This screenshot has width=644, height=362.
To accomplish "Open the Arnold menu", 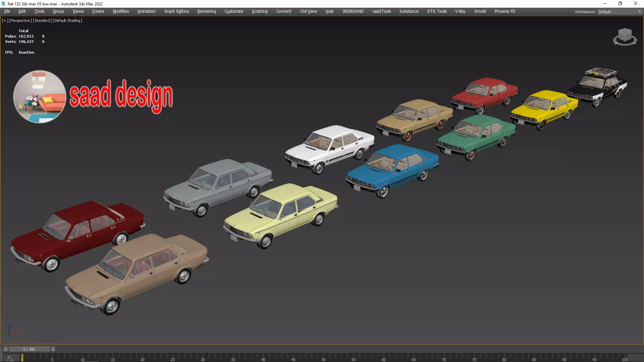I will [480, 11].
